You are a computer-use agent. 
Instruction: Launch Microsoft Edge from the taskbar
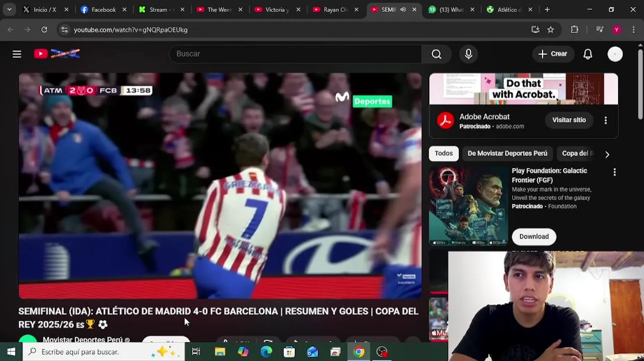266,352
